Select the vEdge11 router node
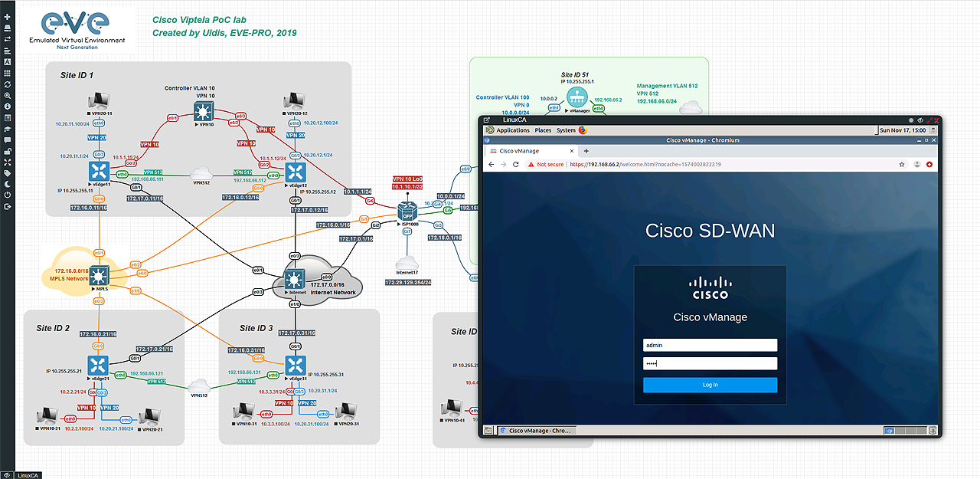The width and height of the screenshot is (980, 479). (99, 171)
